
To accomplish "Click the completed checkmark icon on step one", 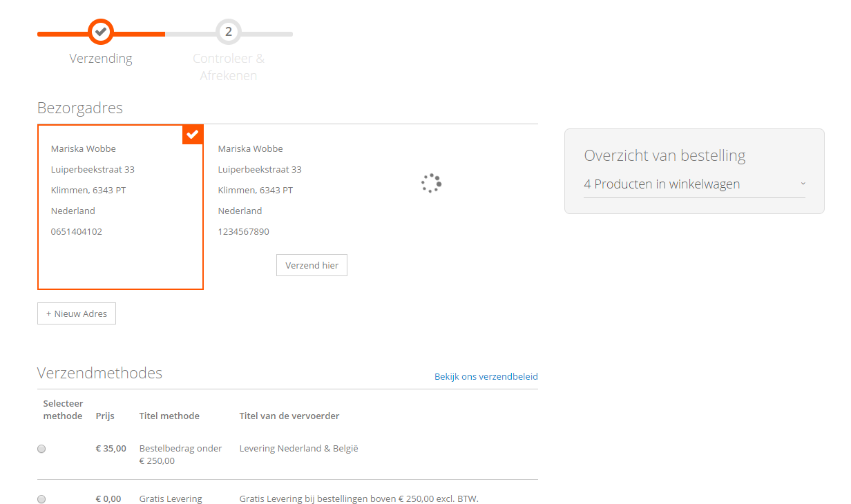I will 101,31.
